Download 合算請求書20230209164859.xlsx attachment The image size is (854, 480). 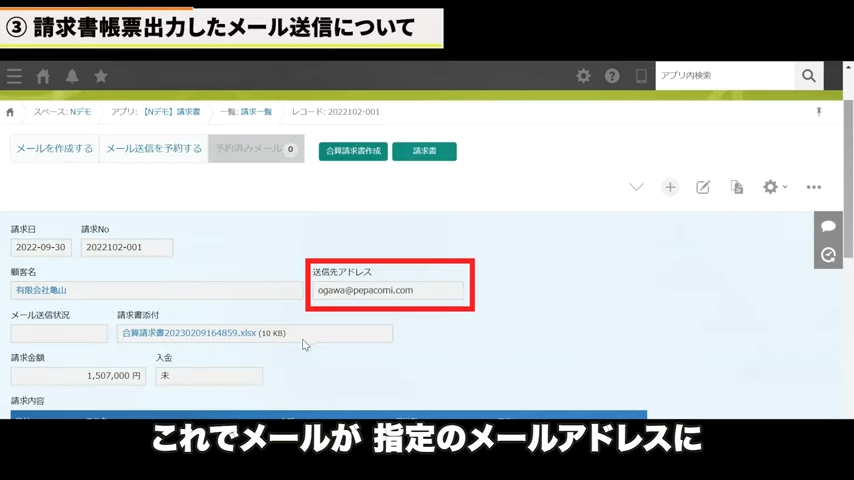(188, 333)
